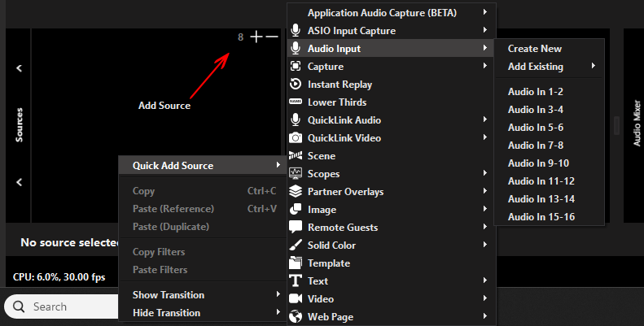Click the Video camcorder icon
The width and height of the screenshot is (644, 326).
(x=296, y=298)
